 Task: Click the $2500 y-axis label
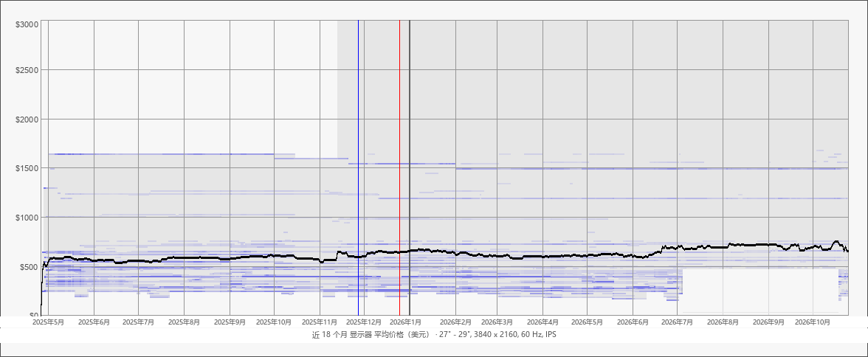click(28, 70)
